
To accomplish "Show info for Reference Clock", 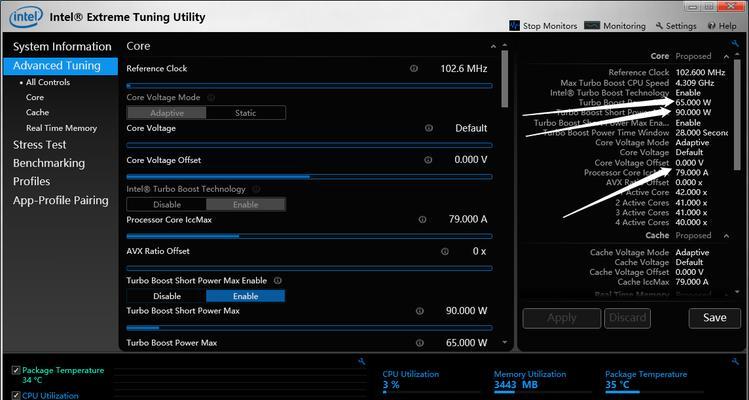I will click(414, 69).
